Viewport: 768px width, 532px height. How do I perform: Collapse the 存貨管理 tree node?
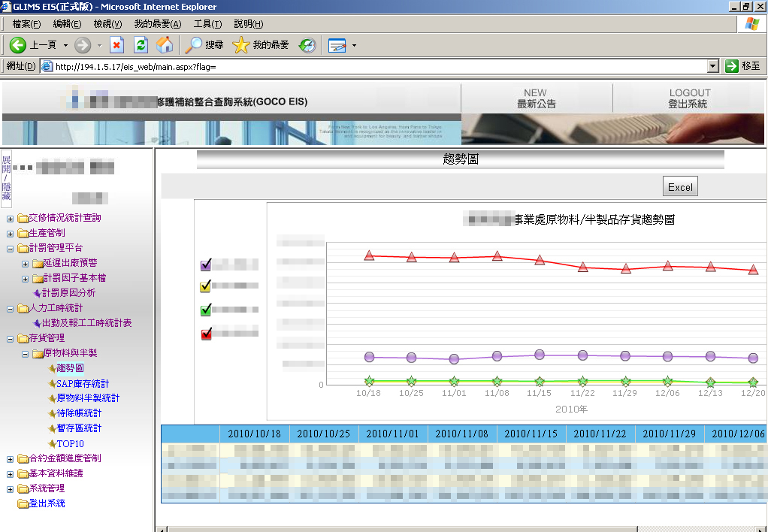(x=10, y=339)
